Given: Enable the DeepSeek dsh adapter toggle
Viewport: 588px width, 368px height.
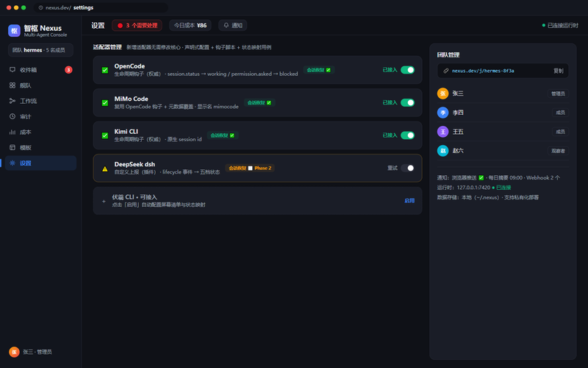Looking at the screenshot, I should pos(407,168).
